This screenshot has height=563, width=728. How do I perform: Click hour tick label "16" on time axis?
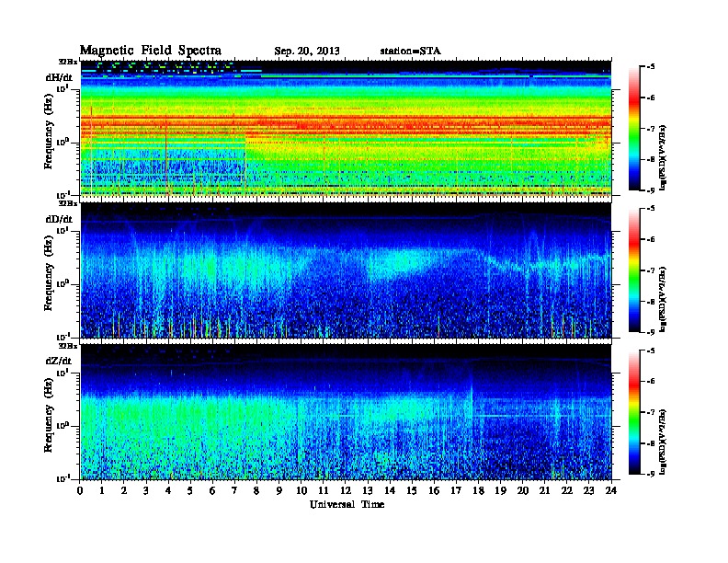434,490
